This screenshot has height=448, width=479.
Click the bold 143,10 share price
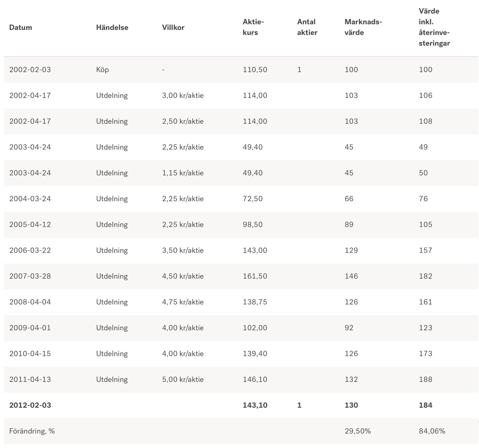click(x=255, y=405)
